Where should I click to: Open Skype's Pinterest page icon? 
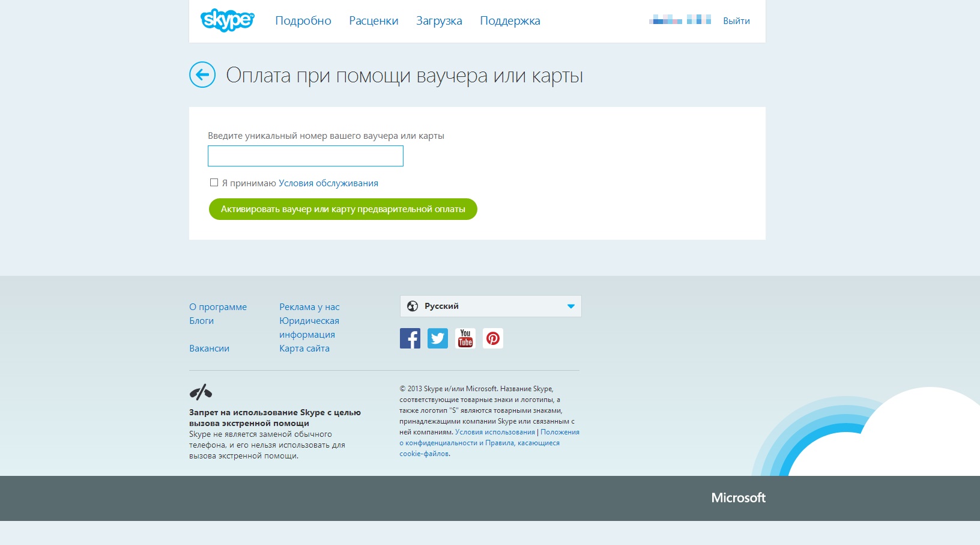(493, 338)
